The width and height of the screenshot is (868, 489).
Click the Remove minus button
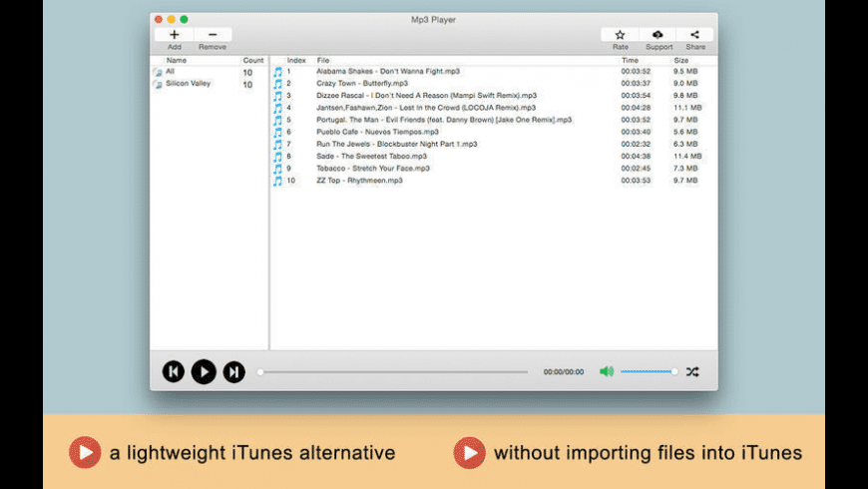(x=213, y=35)
